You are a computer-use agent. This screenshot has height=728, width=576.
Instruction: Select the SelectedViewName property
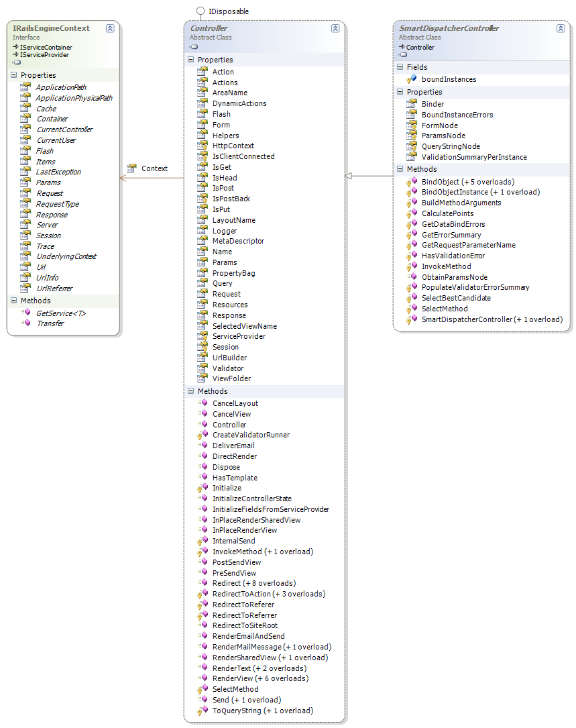coord(245,326)
